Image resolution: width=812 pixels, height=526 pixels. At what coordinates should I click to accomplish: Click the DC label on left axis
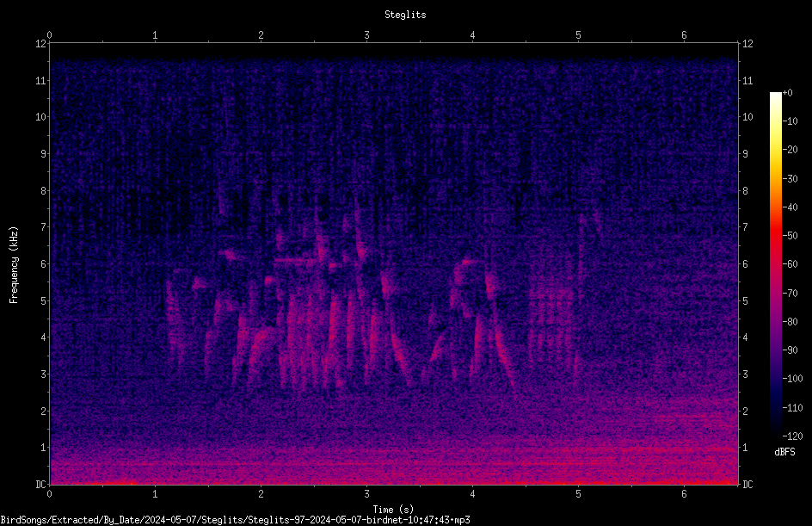(x=40, y=485)
